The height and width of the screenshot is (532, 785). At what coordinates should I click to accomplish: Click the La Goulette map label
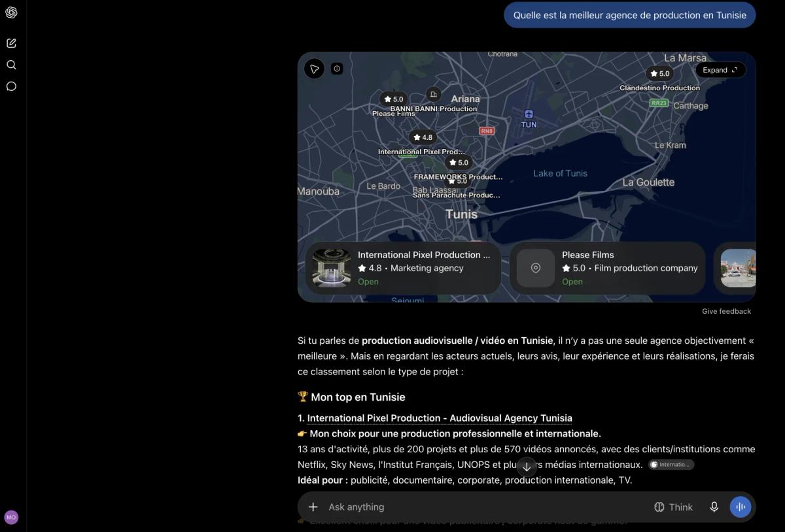pyautogui.click(x=648, y=182)
